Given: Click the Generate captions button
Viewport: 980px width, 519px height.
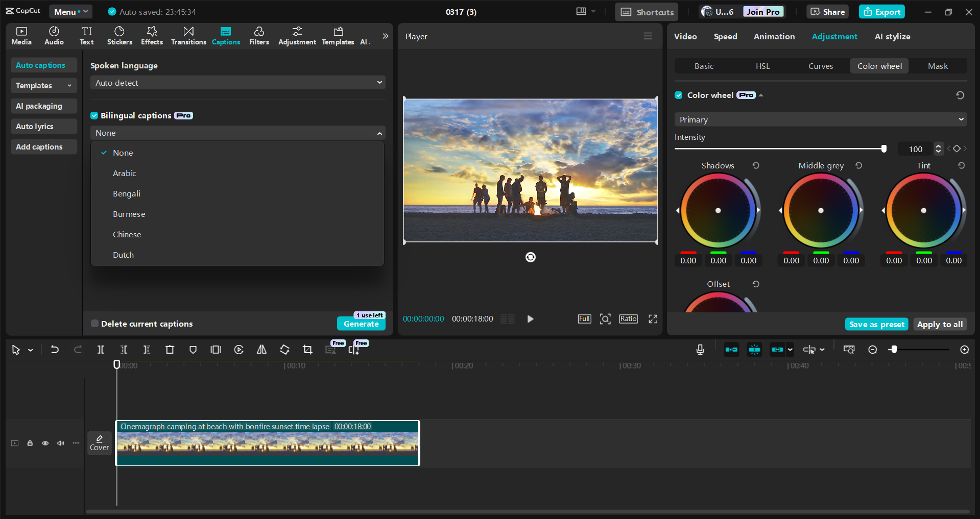Looking at the screenshot, I should pyautogui.click(x=361, y=324).
